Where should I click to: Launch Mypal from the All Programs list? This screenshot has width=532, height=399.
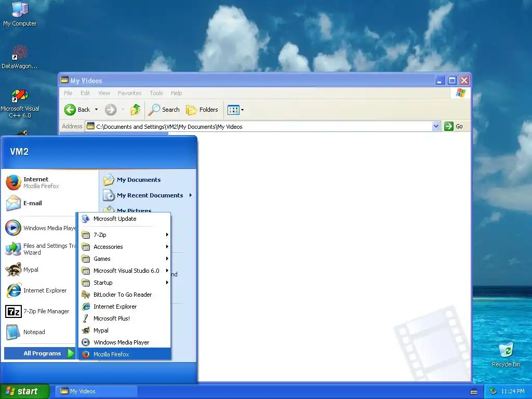coord(125,330)
